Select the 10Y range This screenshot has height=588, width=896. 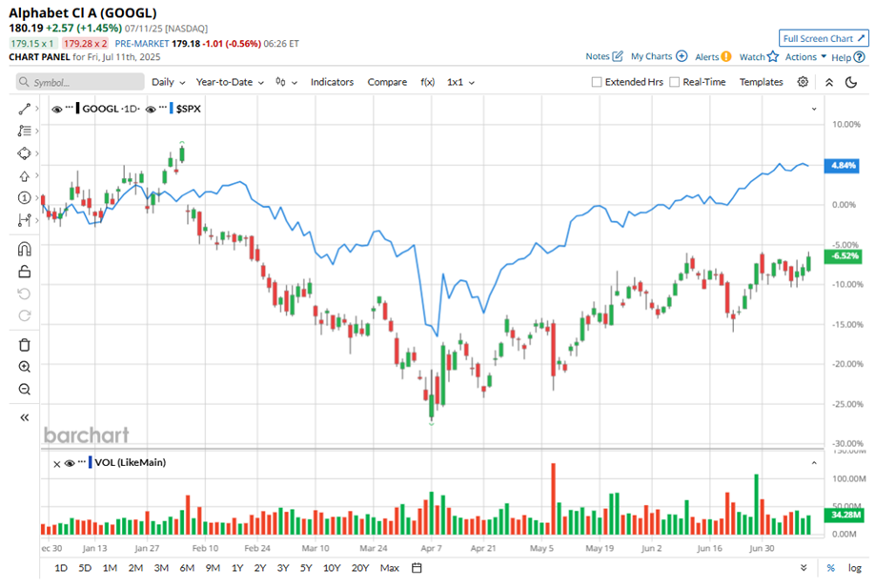pos(332,568)
